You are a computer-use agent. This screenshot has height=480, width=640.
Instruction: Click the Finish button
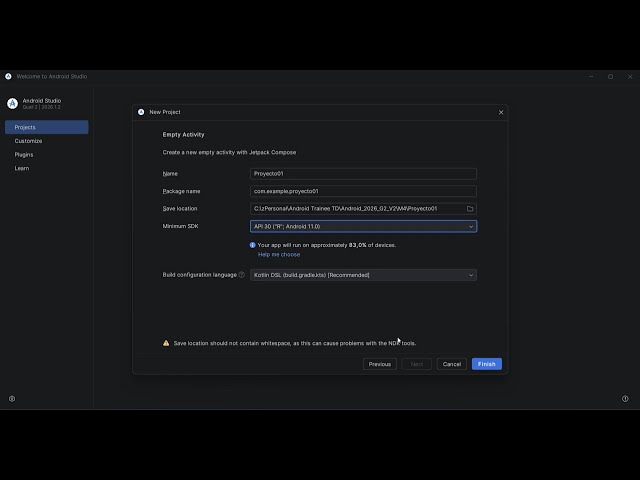coord(487,364)
